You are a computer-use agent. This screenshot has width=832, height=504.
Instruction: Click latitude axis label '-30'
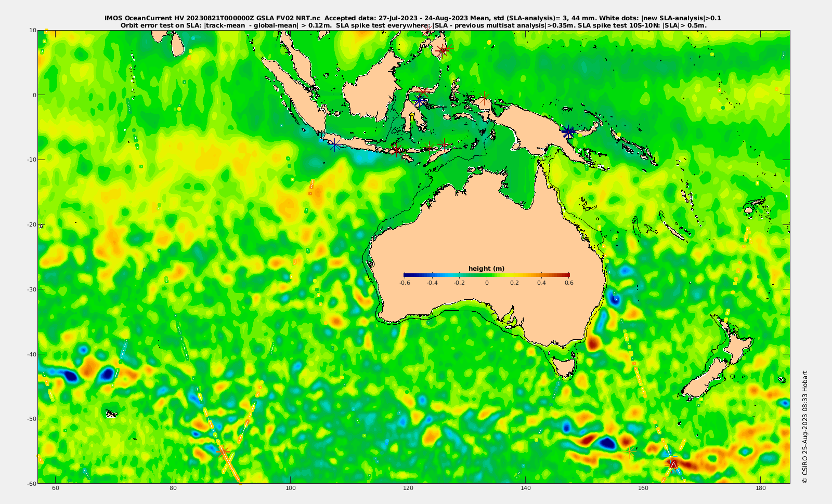tap(32, 289)
